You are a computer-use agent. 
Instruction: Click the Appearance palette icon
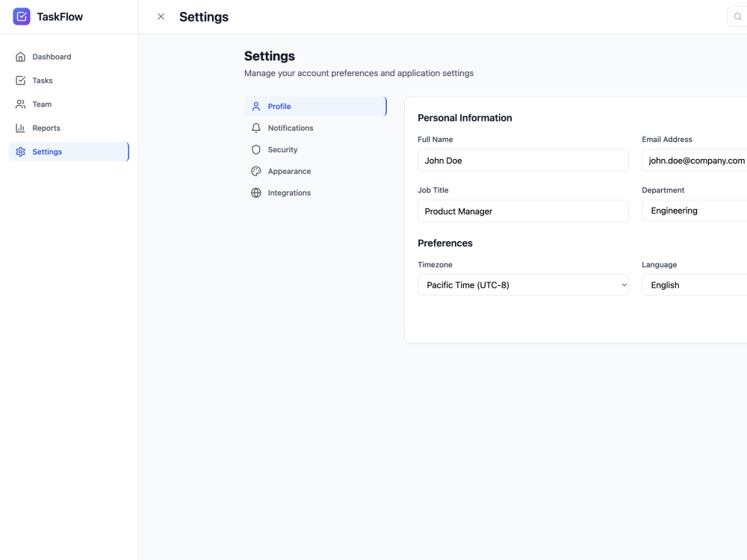click(x=255, y=172)
